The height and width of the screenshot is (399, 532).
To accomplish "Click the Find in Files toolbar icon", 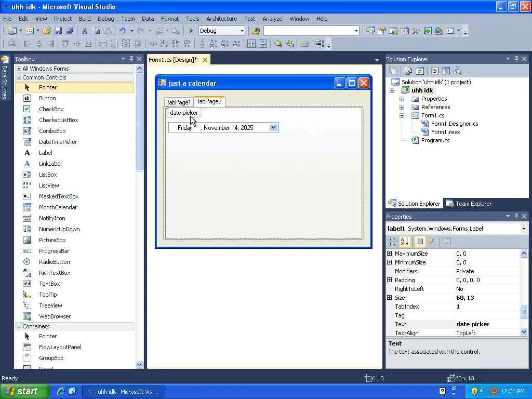I will coord(256,31).
